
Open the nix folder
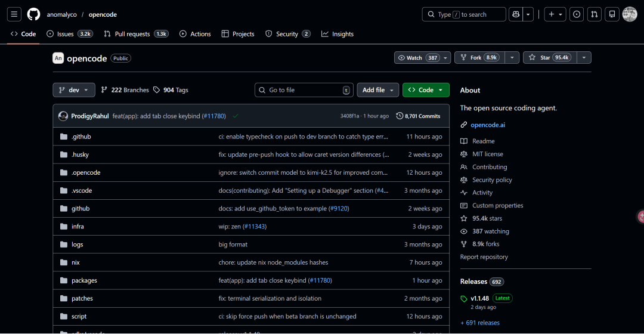(76, 262)
